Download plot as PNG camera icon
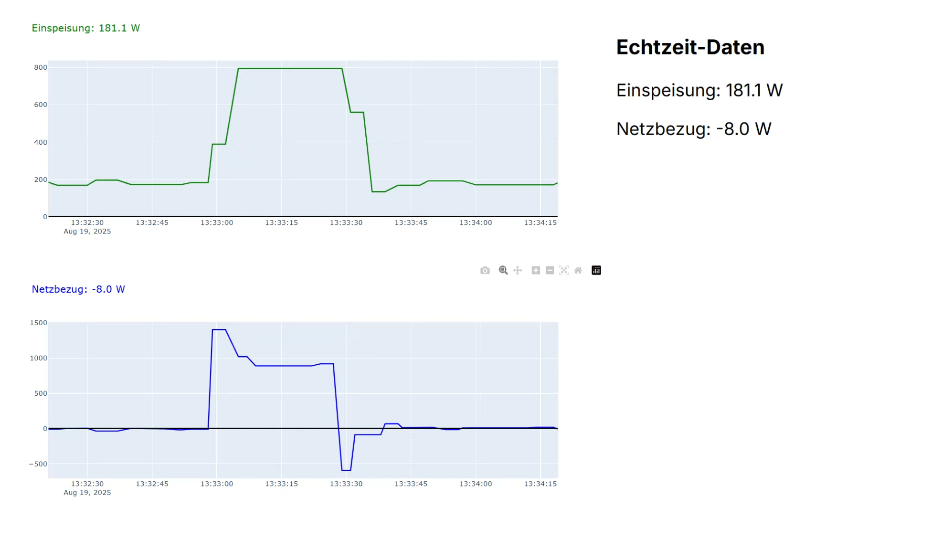The image size is (943, 560). click(x=485, y=271)
